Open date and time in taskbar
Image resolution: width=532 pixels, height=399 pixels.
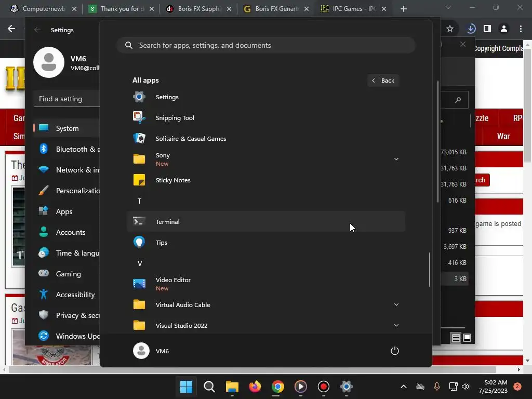pos(493,387)
